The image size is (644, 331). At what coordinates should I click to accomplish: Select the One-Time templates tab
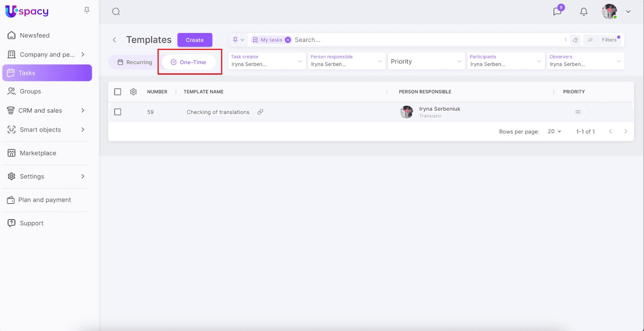(189, 62)
